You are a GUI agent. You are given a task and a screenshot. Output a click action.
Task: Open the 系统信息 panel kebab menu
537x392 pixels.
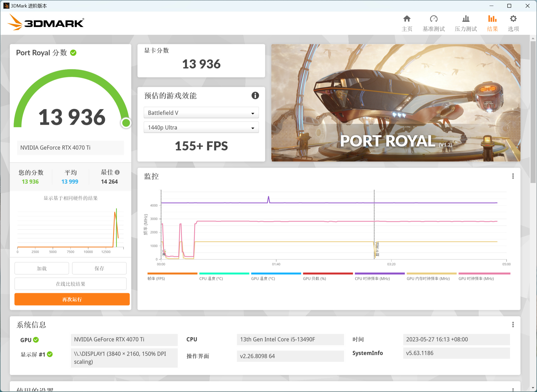513,324
